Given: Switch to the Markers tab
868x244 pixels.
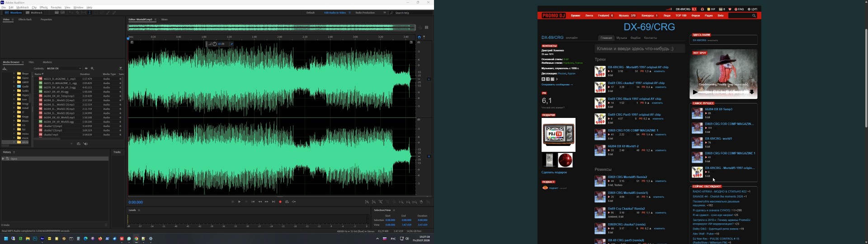Looking at the screenshot, I should [x=47, y=62].
